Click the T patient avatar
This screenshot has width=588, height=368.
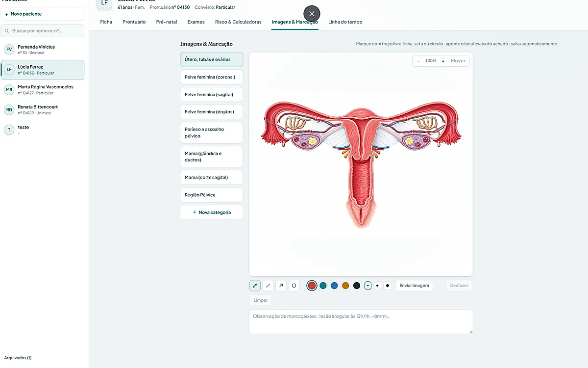[9, 130]
